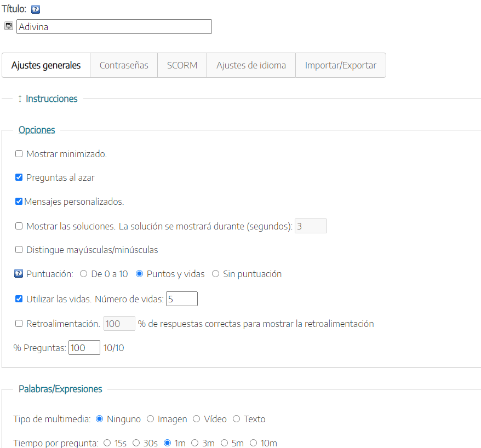
Task: Select Ninguno multimedia type
Action: [x=99, y=418]
